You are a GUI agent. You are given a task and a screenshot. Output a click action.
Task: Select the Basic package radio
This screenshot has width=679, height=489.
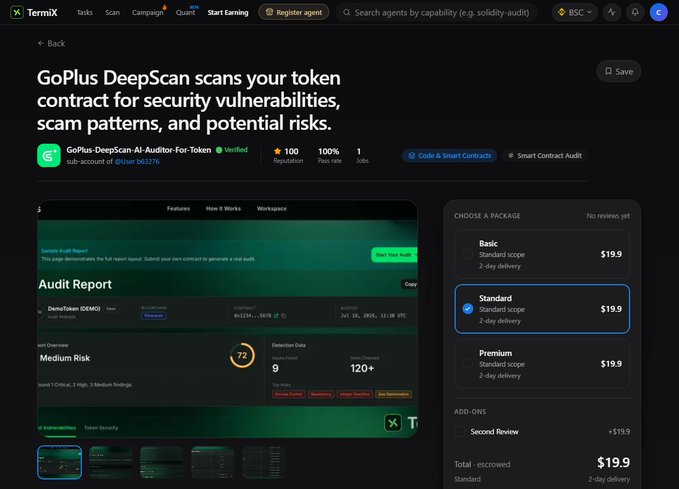[x=468, y=254]
